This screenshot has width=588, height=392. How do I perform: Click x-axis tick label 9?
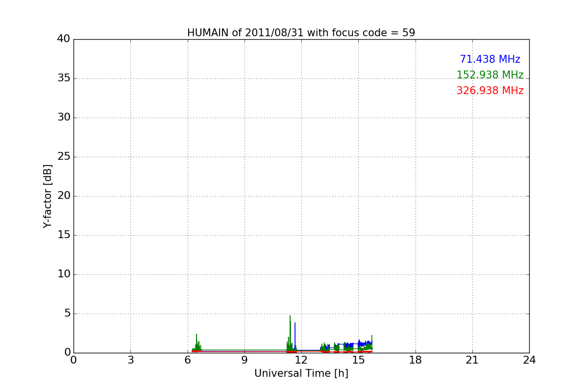245,360
